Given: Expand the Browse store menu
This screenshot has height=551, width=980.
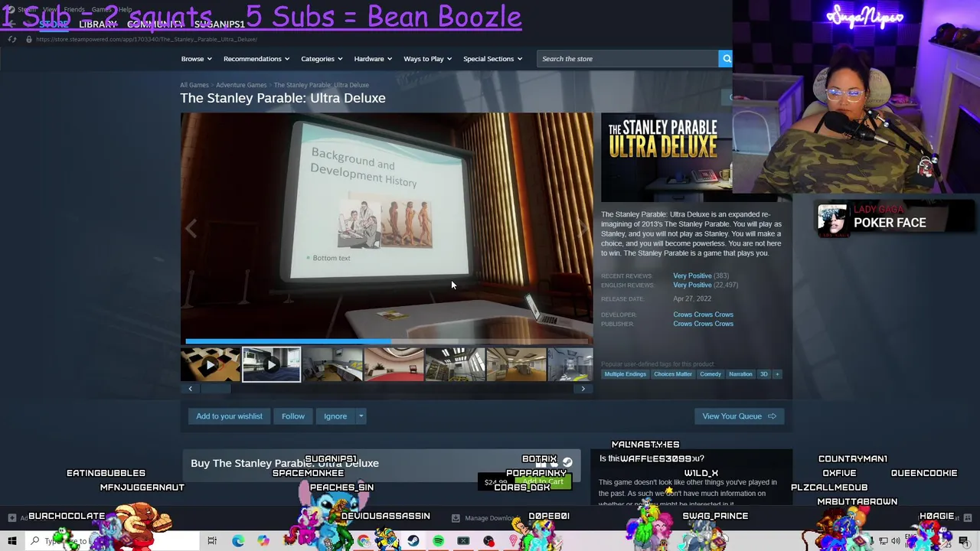Looking at the screenshot, I should coord(196,59).
